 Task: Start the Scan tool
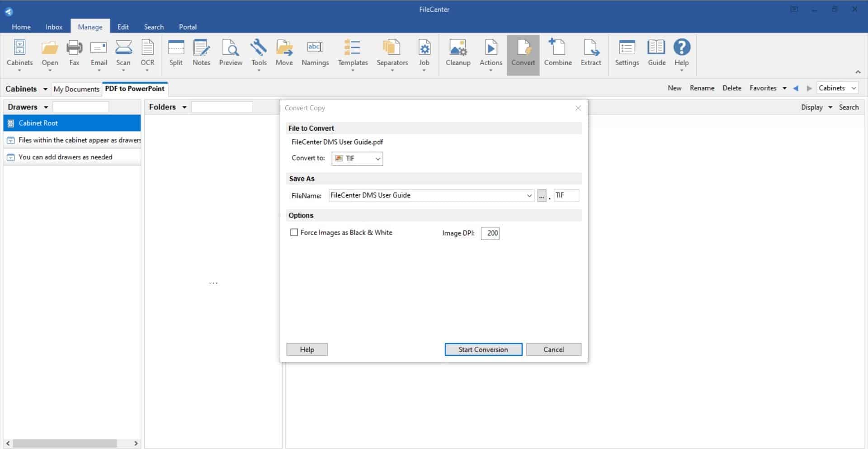click(123, 54)
